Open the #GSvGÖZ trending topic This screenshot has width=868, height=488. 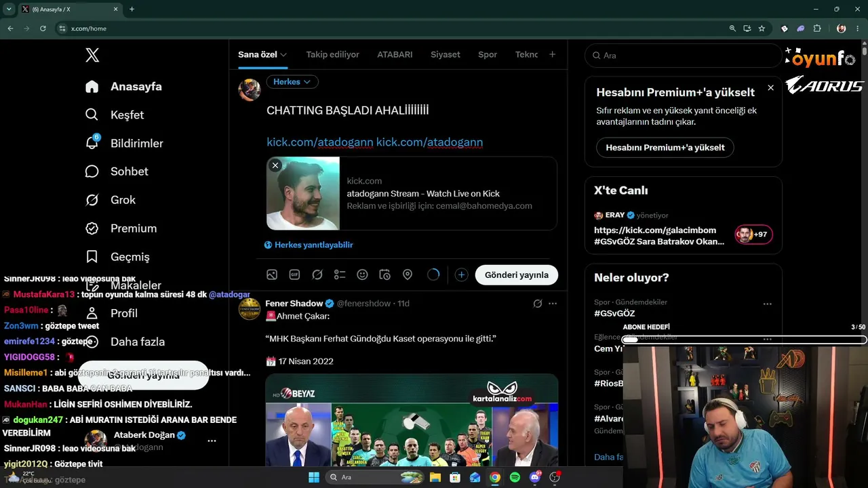coord(614,313)
